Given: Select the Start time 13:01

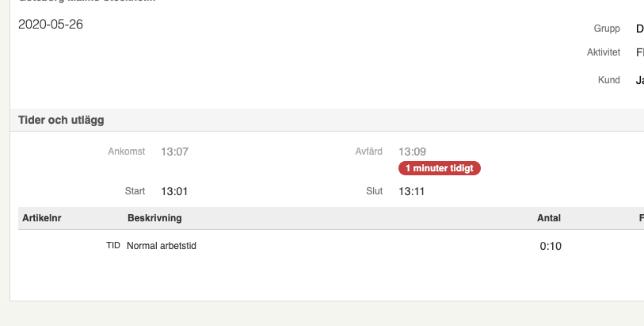Looking at the screenshot, I should point(174,192).
